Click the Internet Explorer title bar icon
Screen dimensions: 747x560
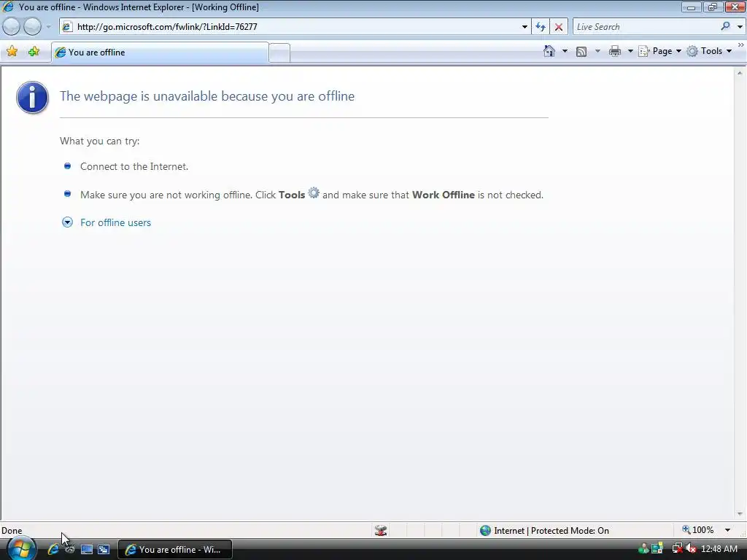click(x=8, y=7)
